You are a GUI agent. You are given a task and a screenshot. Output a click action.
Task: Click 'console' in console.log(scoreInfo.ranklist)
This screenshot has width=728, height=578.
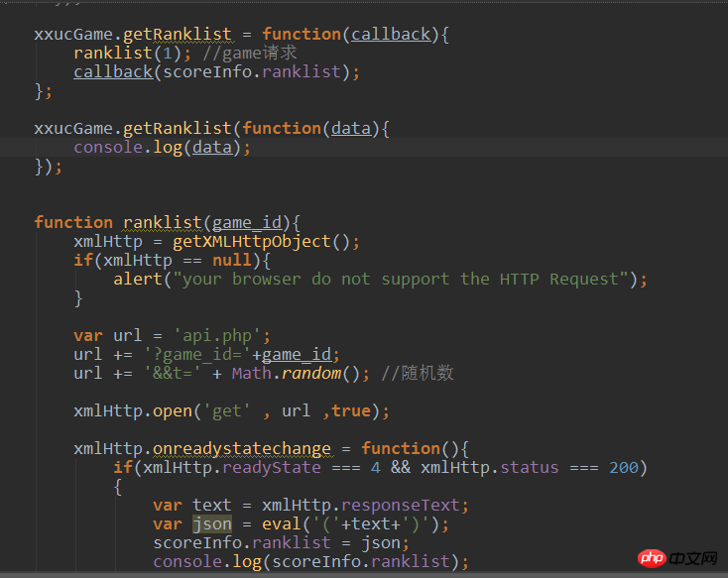coord(187,562)
